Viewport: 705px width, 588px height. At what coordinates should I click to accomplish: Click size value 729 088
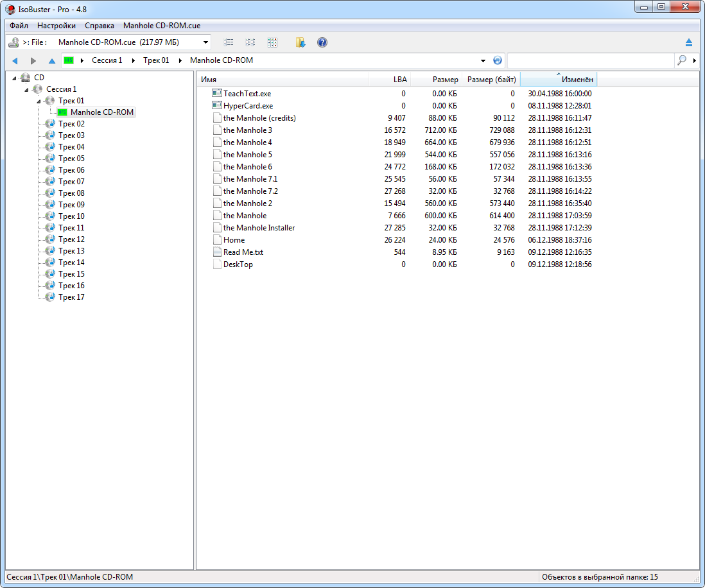[x=501, y=130]
